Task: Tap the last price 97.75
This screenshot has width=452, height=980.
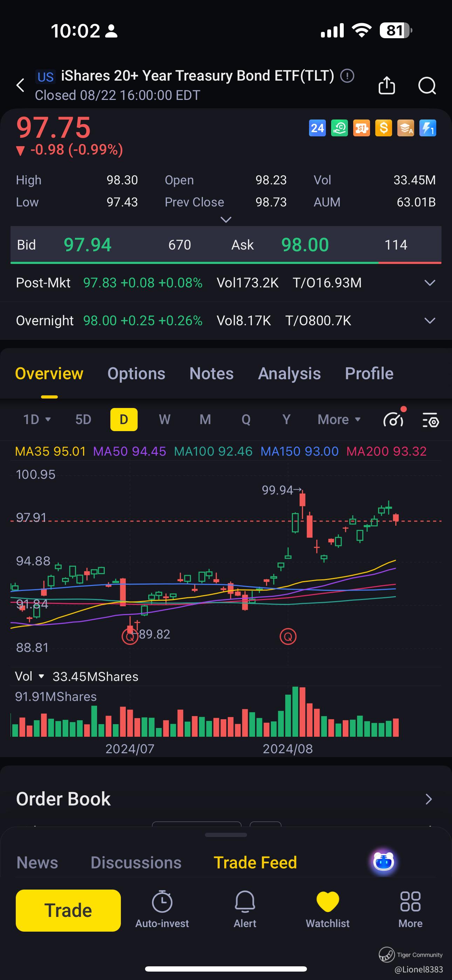Action: [53, 128]
